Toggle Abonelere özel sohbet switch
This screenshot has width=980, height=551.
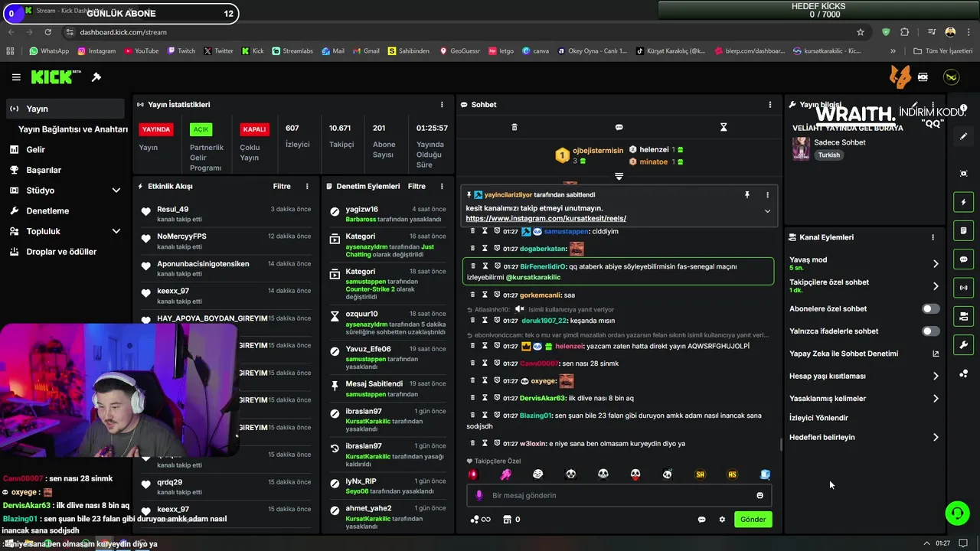click(930, 309)
